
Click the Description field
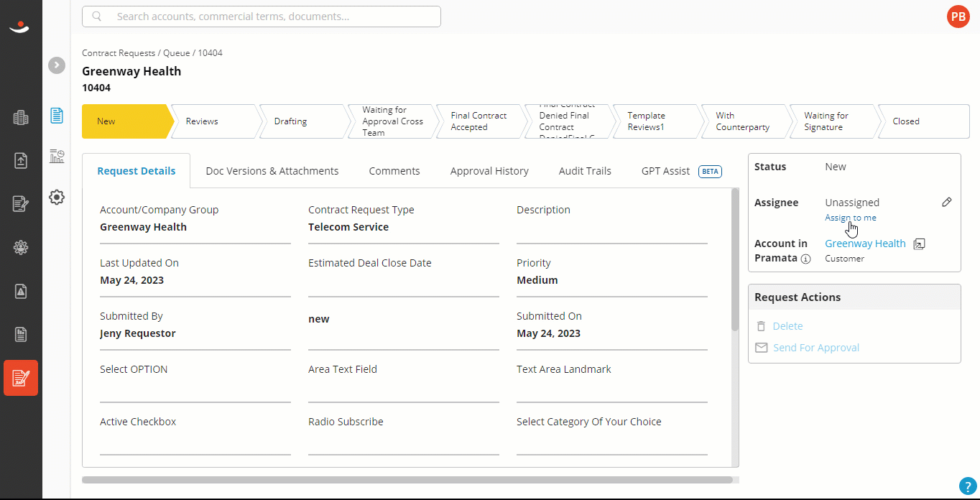[x=612, y=223]
